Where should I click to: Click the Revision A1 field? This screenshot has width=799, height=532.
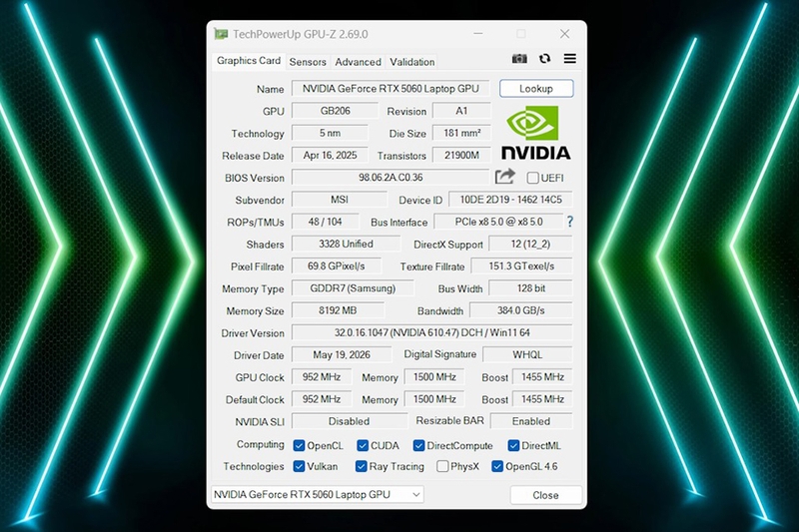pos(461,111)
